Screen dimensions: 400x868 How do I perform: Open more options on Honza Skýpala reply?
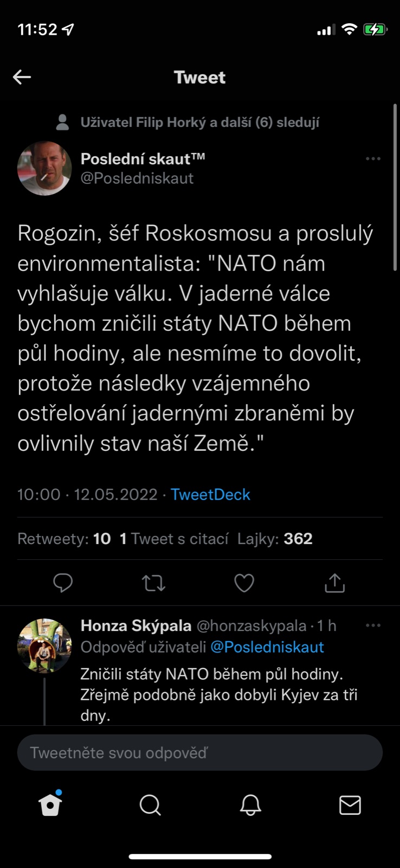click(x=373, y=626)
